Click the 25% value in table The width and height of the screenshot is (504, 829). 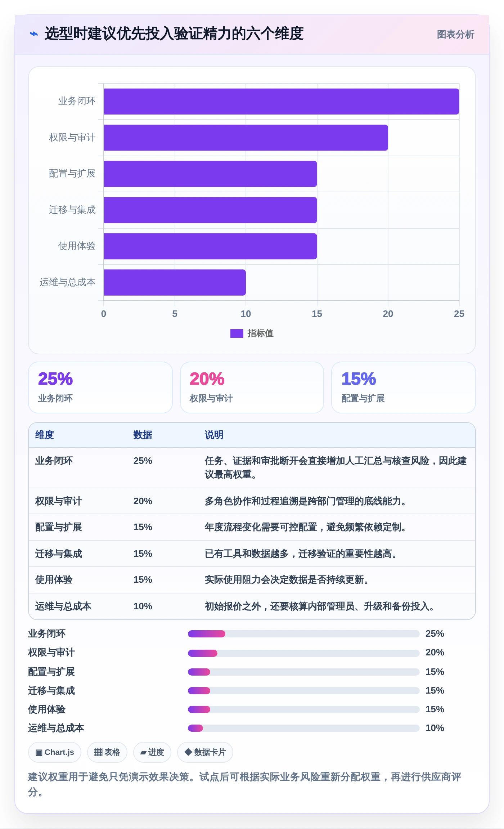point(143,461)
